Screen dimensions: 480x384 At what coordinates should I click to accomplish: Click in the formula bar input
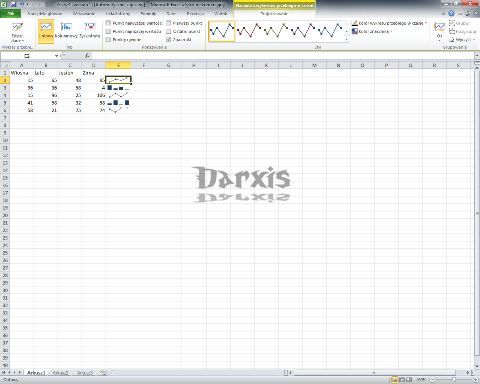click(283, 56)
